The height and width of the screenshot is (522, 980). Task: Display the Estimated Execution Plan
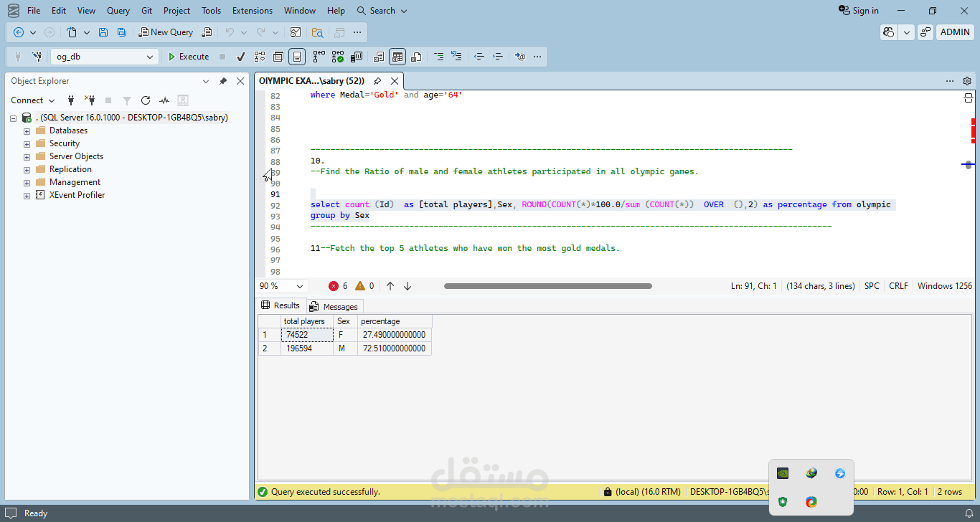pos(260,57)
